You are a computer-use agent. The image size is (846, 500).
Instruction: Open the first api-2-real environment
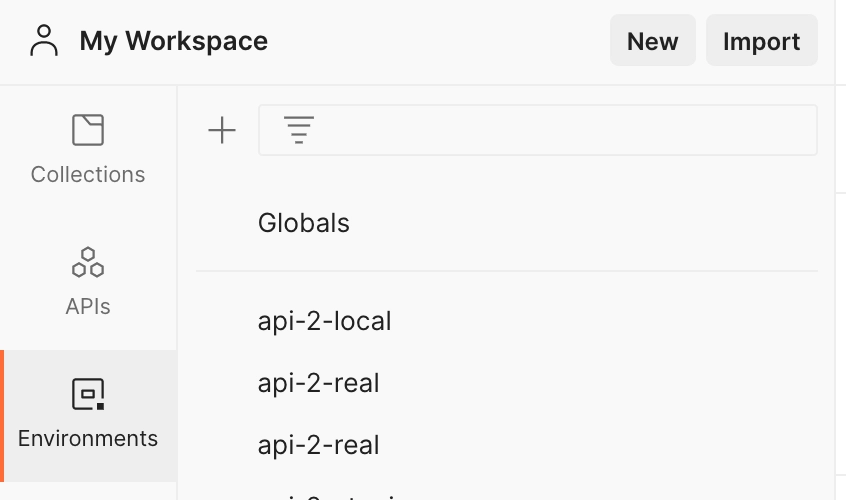pyautogui.click(x=319, y=383)
